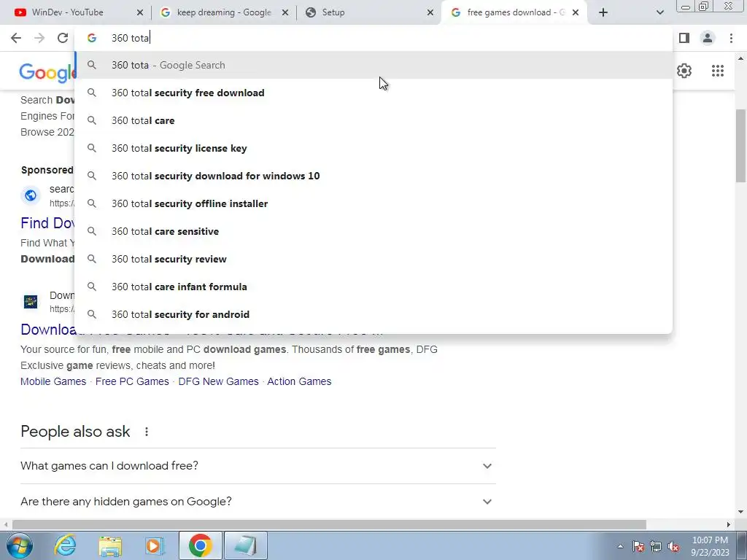
Task: Close the Setup tab
Action: 430,12
